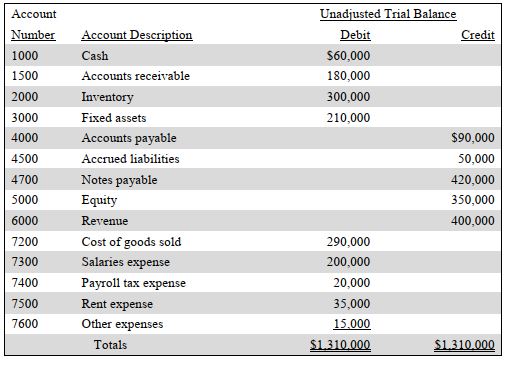Select the Rent expense 35,000 value
Viewport: 511px width, 366px height.
pos(352,304)
